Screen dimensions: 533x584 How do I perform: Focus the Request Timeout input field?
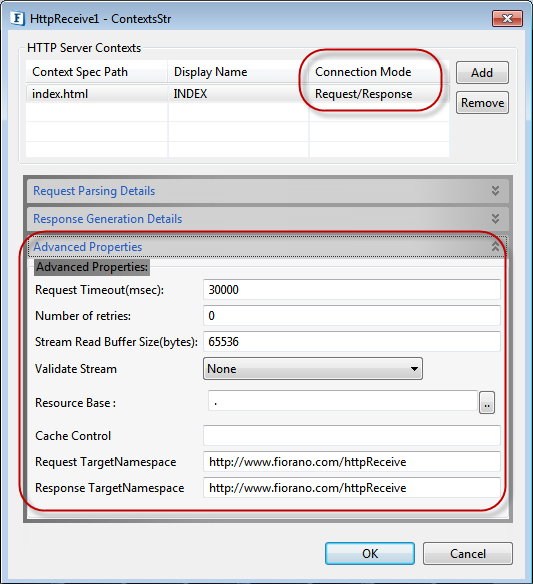(352, 290)
